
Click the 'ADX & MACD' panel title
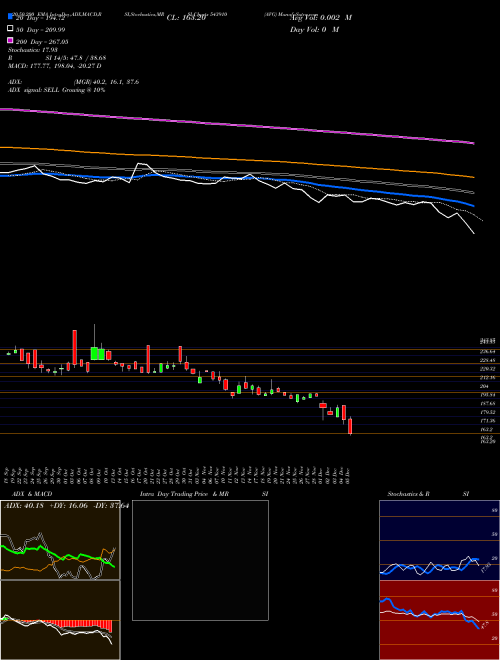click(32, 494)
